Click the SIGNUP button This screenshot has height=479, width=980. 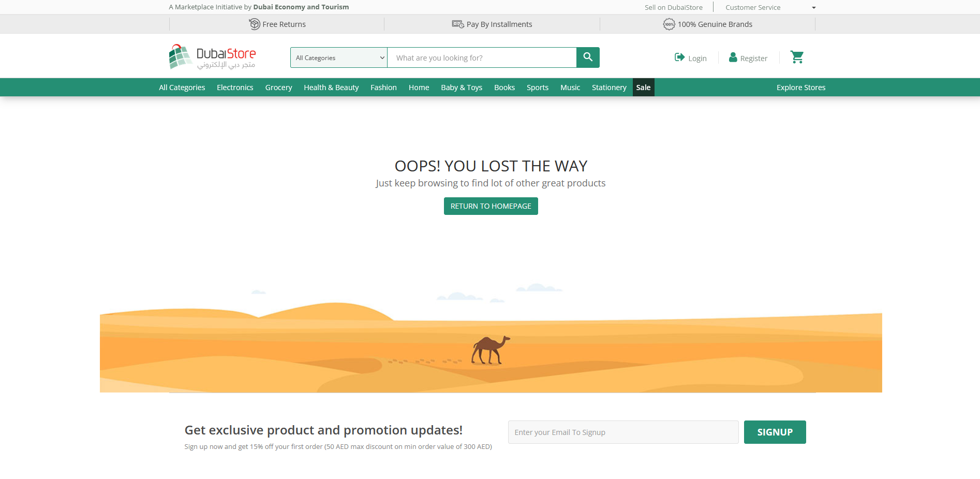pos(775,432)
